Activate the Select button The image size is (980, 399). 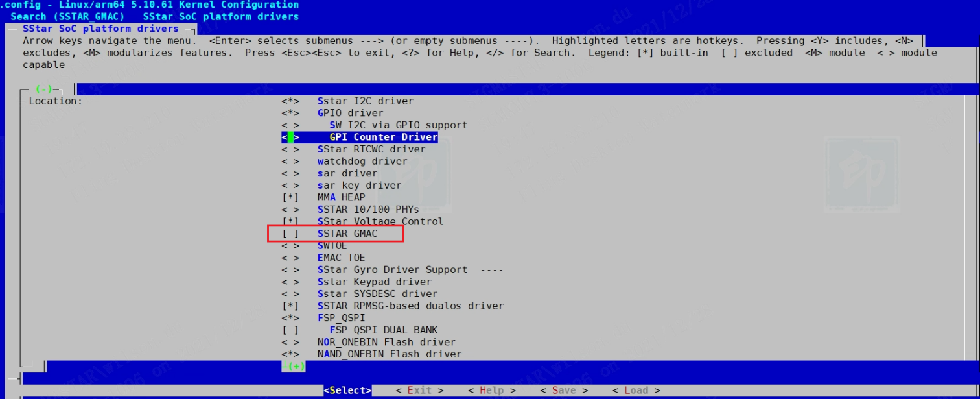click(x=348, y=391)
